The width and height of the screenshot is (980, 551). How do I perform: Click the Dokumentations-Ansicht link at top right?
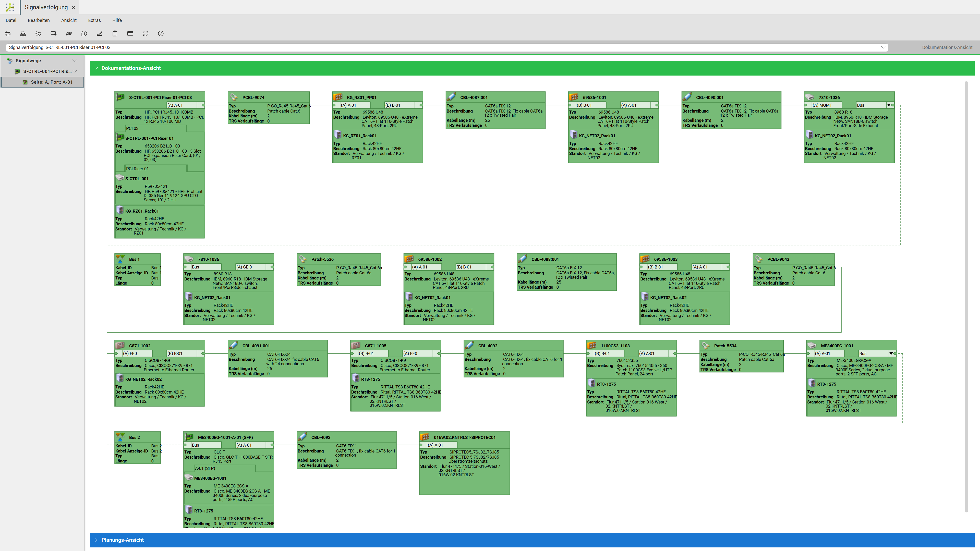coord(947,47)
